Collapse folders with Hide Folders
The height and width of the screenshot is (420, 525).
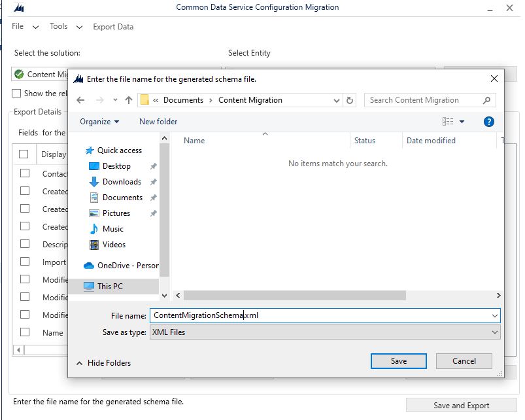click(104, 363)
